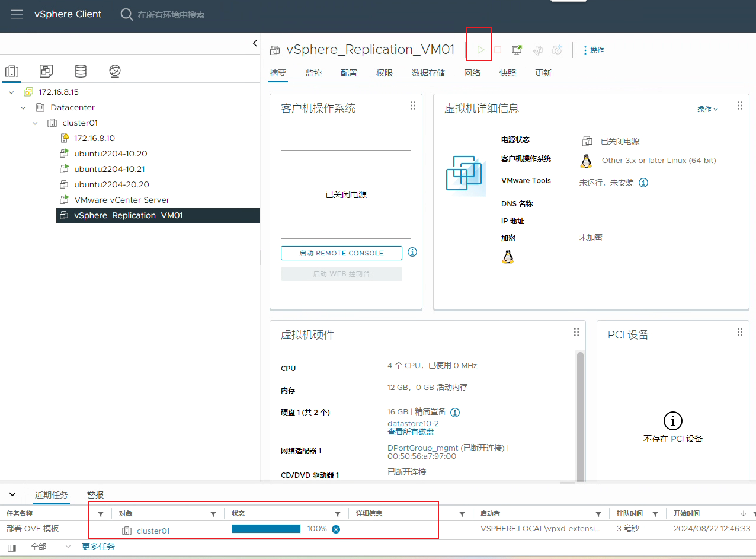This screenshot has width=756, height=559.
Task: Collapse the 172.16.8.15 vCenter node
Action: (11, 92)
